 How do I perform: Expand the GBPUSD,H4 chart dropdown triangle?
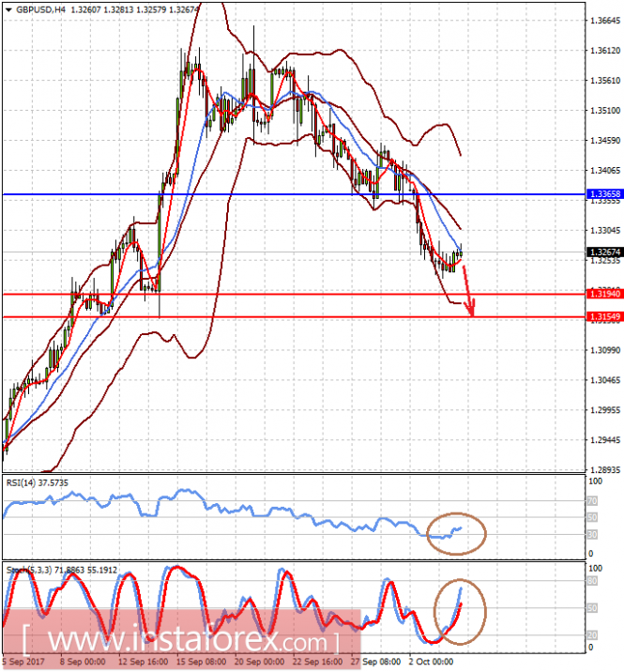coord(8,9)
